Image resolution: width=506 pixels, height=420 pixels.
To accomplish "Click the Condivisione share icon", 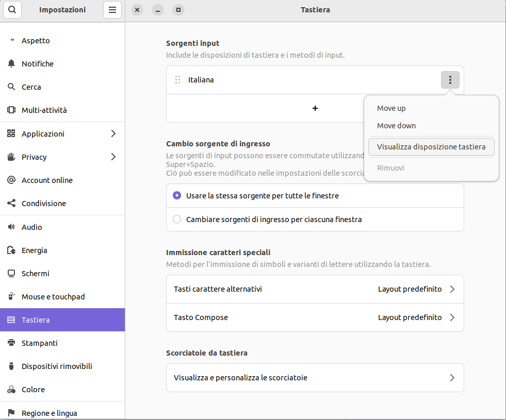I will (x=11, y=203).
